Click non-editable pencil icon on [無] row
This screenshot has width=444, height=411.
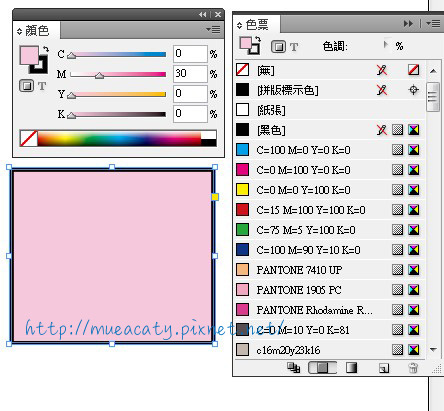(382, 70)
